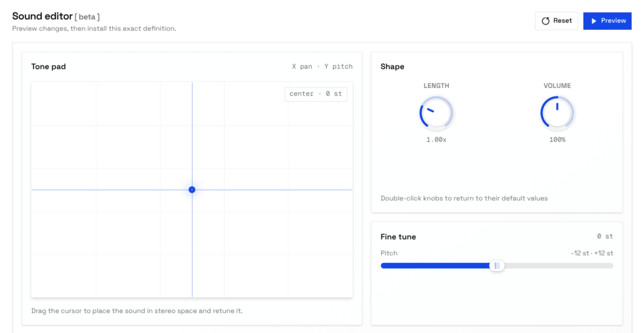The width and height of the screenshot is (644, 333).
Task: Click the 'Shape' panel title
Action: pyautogui.click(x=392, y=67)
